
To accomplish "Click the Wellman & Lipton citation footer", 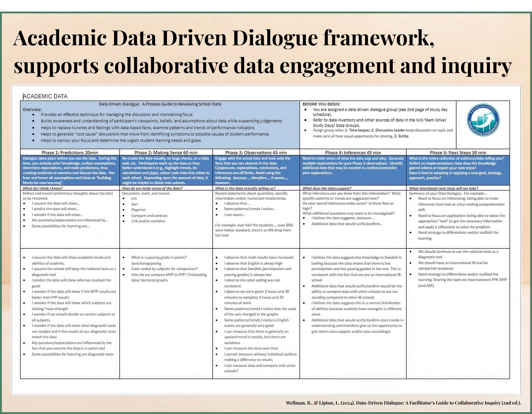I will pyautogui.click(x=403, y=403).
